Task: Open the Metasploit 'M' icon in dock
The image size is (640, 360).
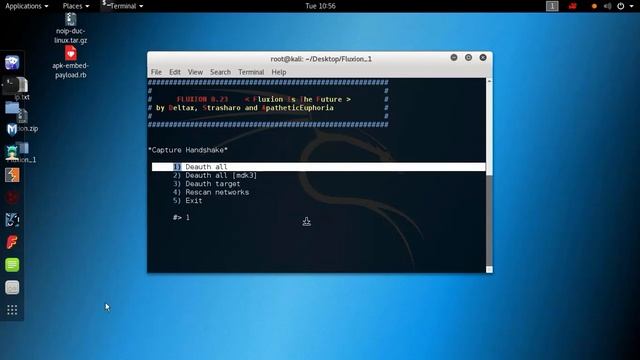Action: pos(12,130)
